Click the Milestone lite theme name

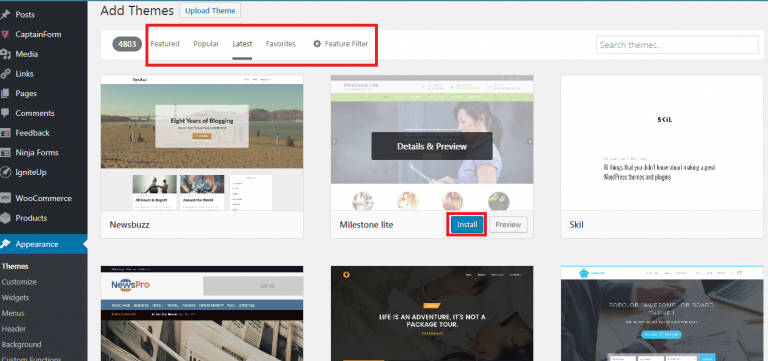pyautogui.click(x=366, y=225)
